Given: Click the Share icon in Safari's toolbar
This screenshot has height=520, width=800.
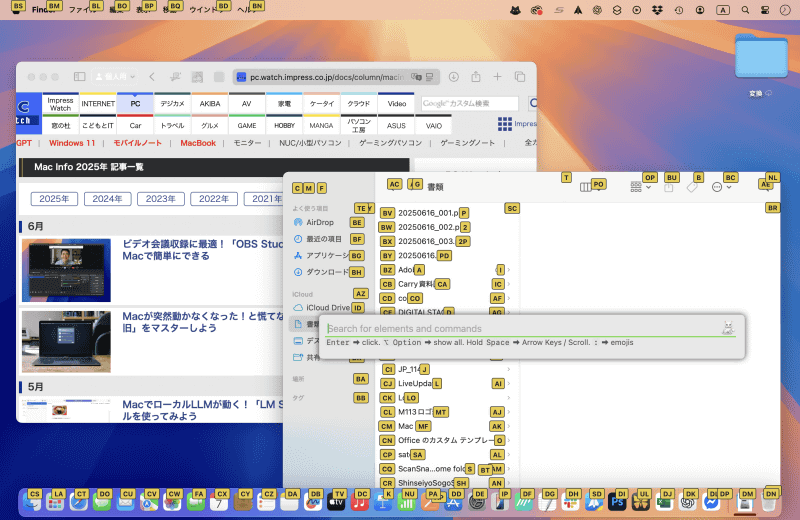Looking at the screenshot, I should pos(476,77).
